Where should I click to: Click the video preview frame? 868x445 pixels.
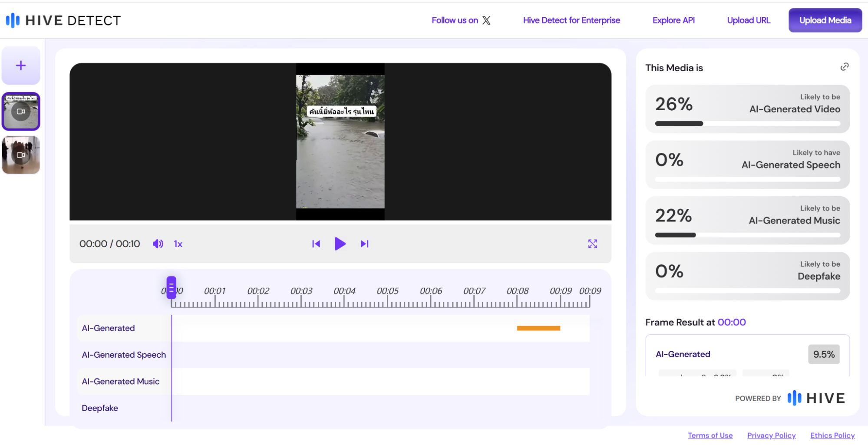click(x=340, y=142)
